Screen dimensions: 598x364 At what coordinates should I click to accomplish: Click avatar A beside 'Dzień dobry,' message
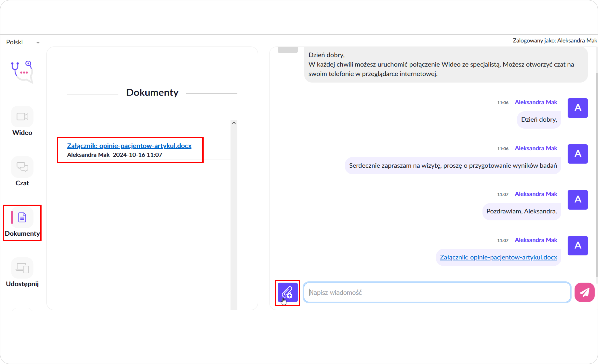[x=578, y=108]
